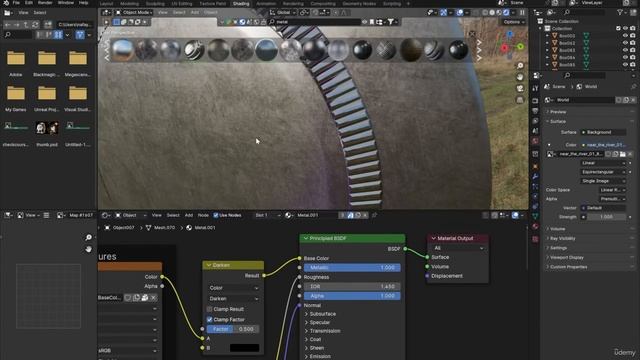Select the first chrome material preview sphere
640x360 pixels.
pyautogui.click(x=122, y=50)
